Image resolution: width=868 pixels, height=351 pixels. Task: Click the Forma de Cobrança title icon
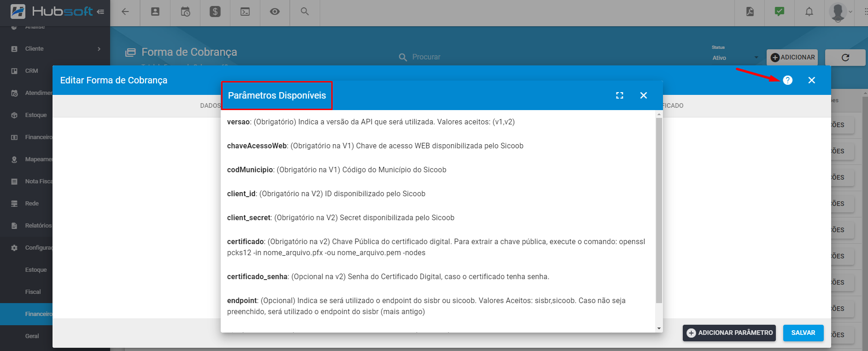[x=130, y=53]
